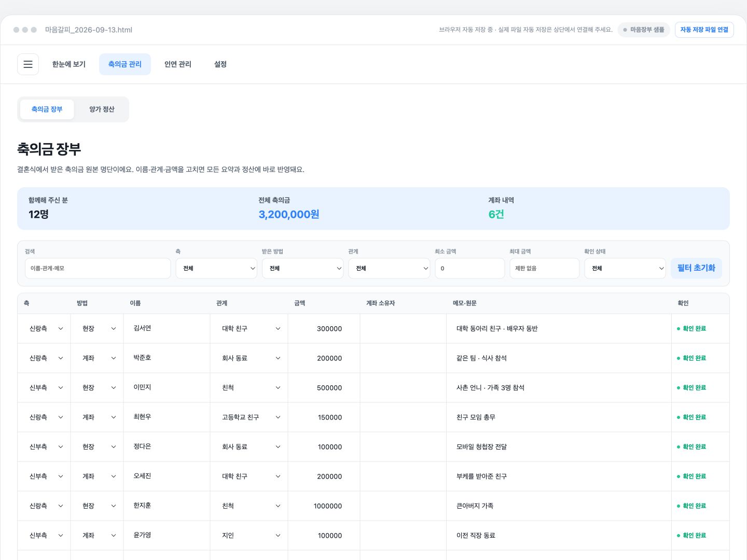This screenshot has width=747, height=560.
Task: Open the 관계 dropdown for 이민지
Action: (x=251, y=388)
